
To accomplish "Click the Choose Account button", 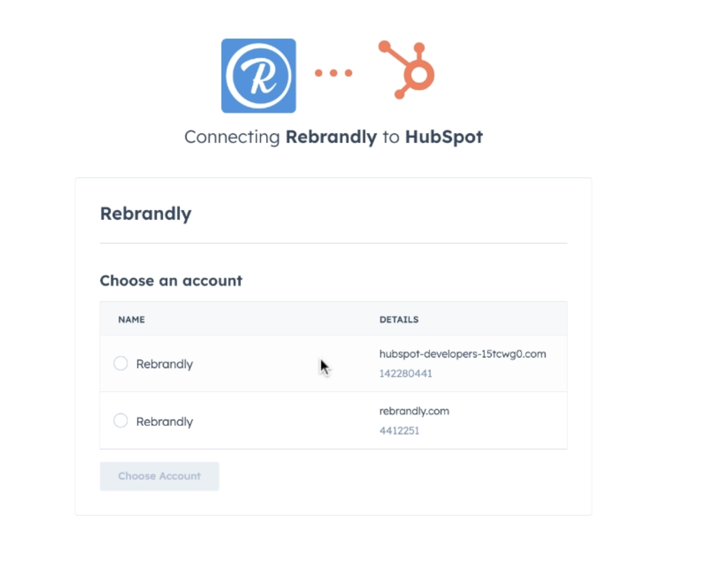I will pyautogui.click(x=159, y=476).
